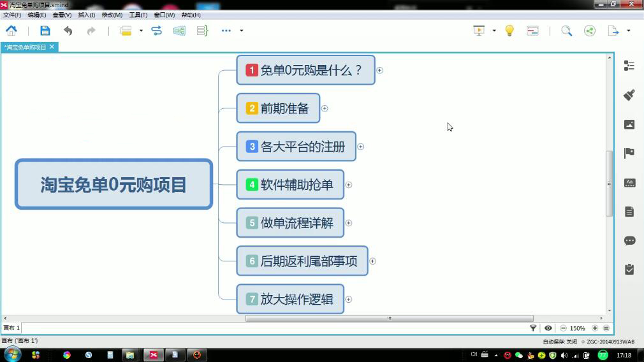
Task: Insert a topic with the yellow topic icon
Action: (x=126, y=31)
